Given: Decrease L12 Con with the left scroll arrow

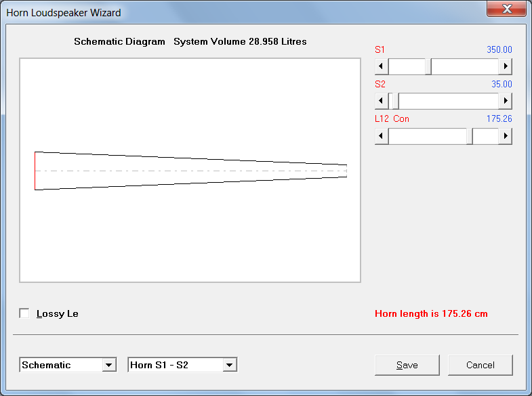Looking at the screenshot, I should point(382,136).
